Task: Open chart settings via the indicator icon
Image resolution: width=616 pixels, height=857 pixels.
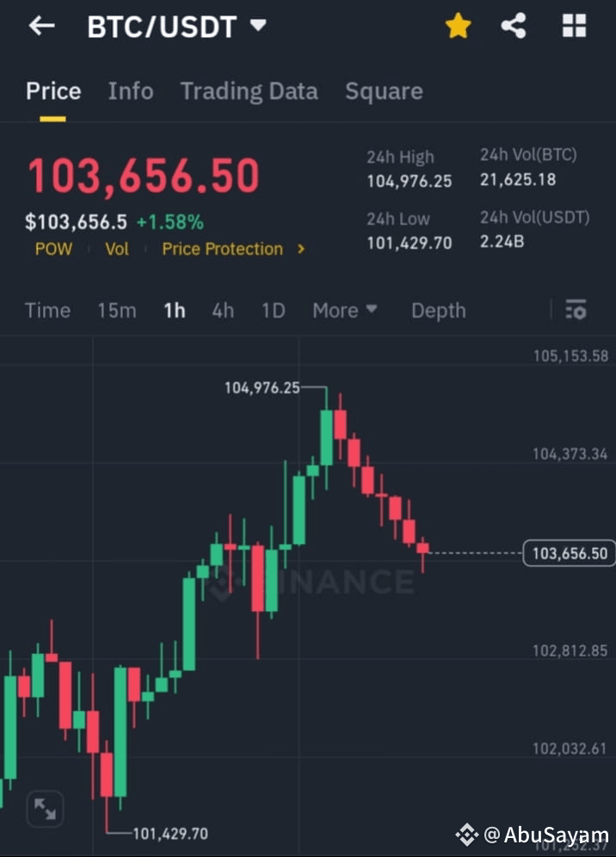Action: tap(575, 310)
